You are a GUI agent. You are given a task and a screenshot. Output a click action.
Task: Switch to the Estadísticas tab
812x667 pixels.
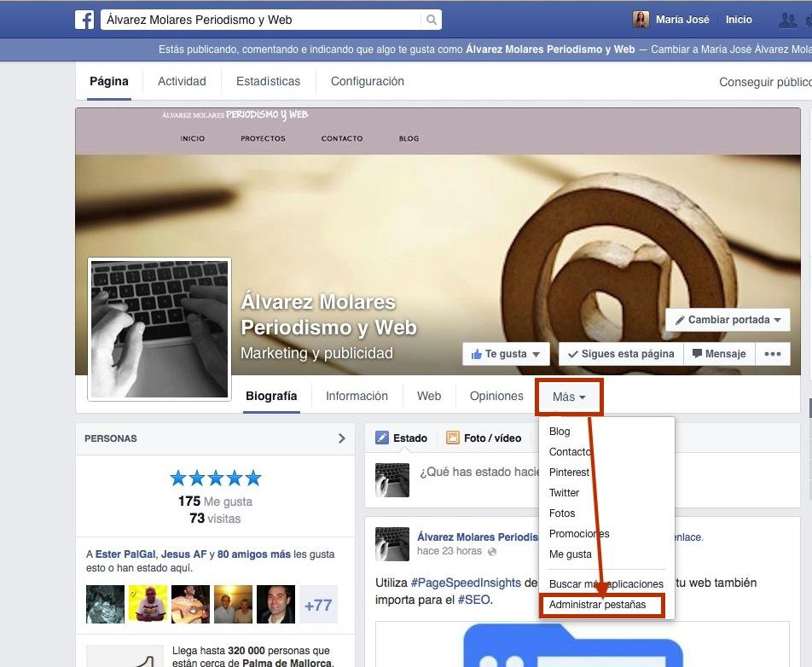coord(268,82)
